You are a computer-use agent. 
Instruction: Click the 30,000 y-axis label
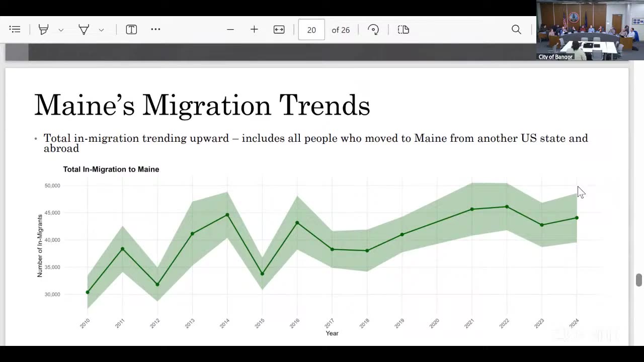52,294
